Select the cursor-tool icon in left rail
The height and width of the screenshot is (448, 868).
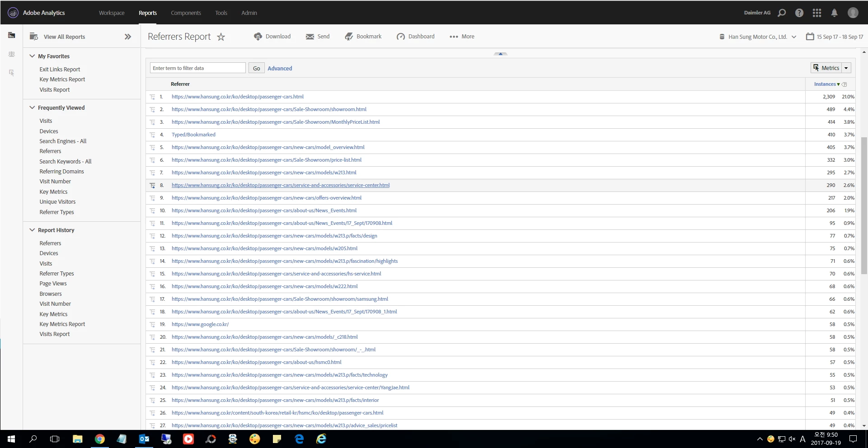click(12, 73)
